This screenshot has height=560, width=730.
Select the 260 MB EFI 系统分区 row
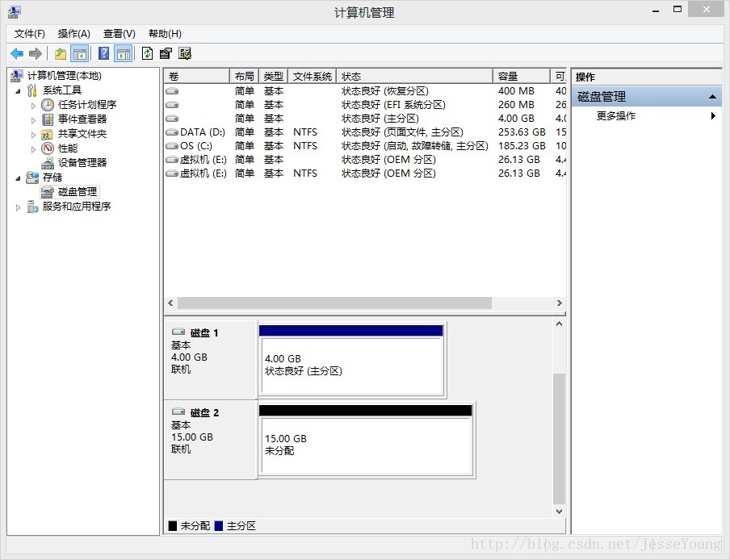(365, 105)
